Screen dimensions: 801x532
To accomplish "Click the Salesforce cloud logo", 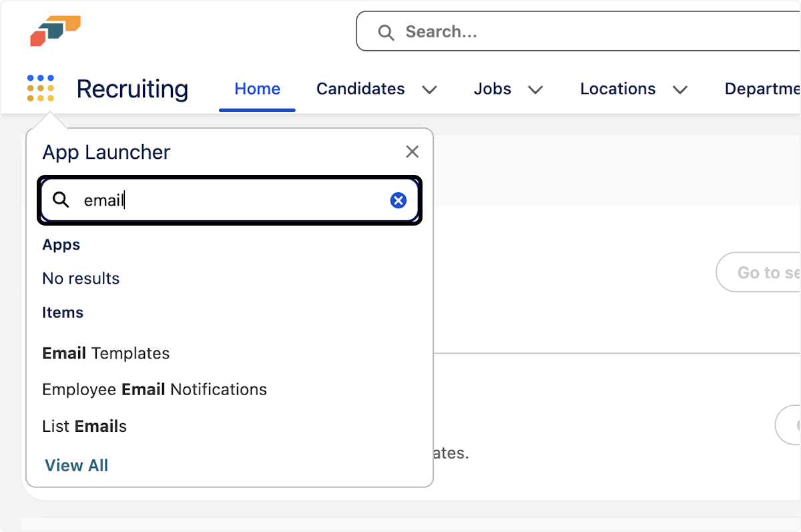I will point(56,29).
